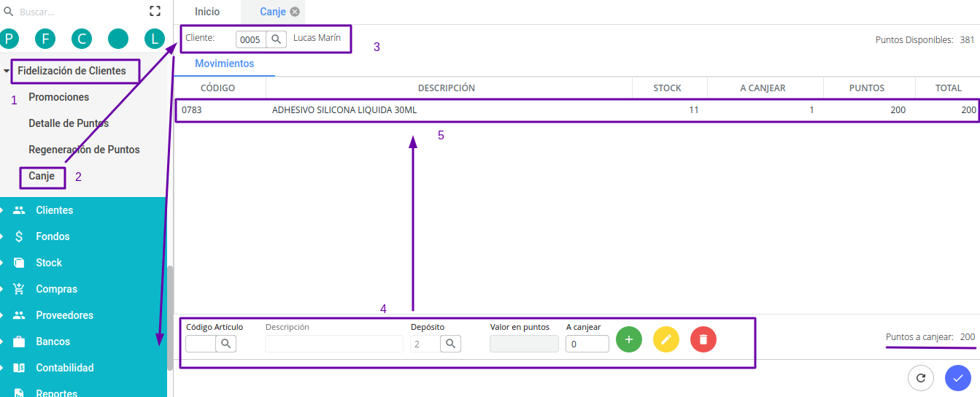The height and width of the screenshot is (397, 980).
Task: Open the L shortcut circle
Action: (x=155, y=39)
